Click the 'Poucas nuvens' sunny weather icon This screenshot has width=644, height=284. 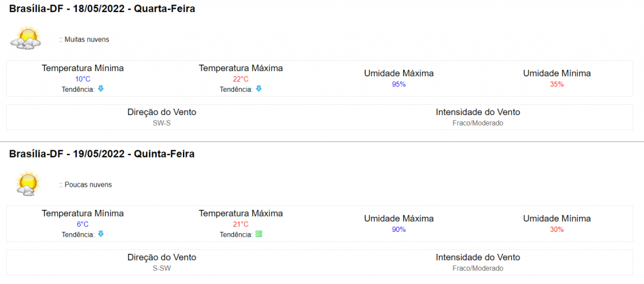(26, 183)
